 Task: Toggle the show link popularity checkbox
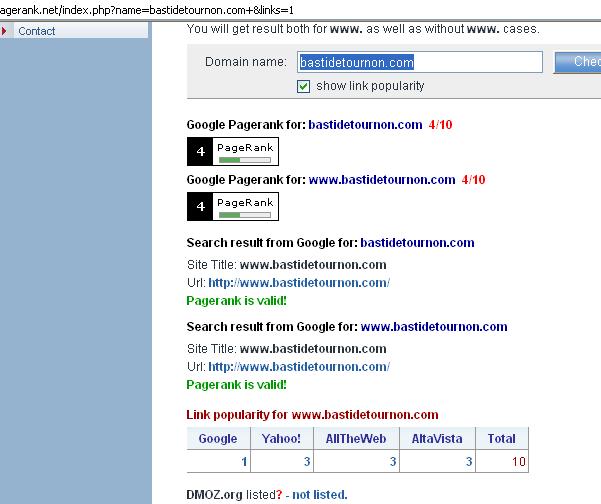click(303, 86)
